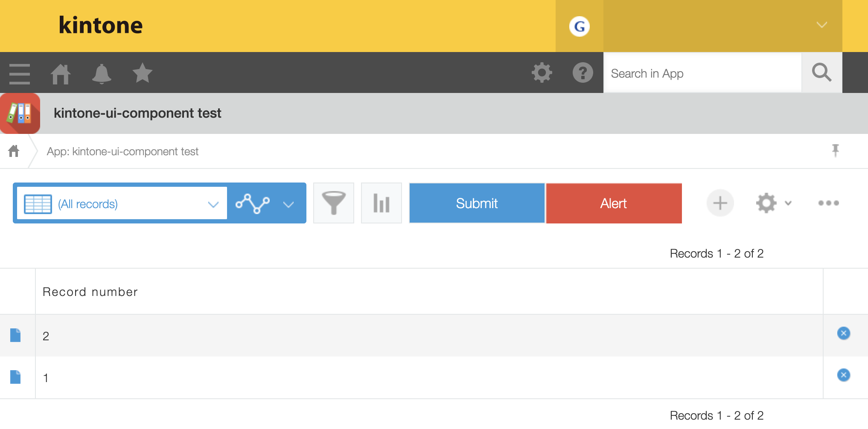Toggle the favorites star icon
The height and width of the screenshot is (429, 868).
[142, 73]
